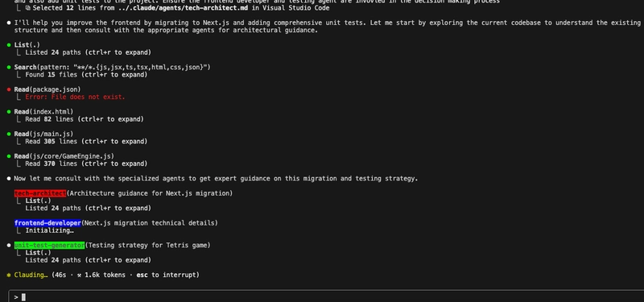Click the red status dot beside Read(package.json)

(9, 89)
